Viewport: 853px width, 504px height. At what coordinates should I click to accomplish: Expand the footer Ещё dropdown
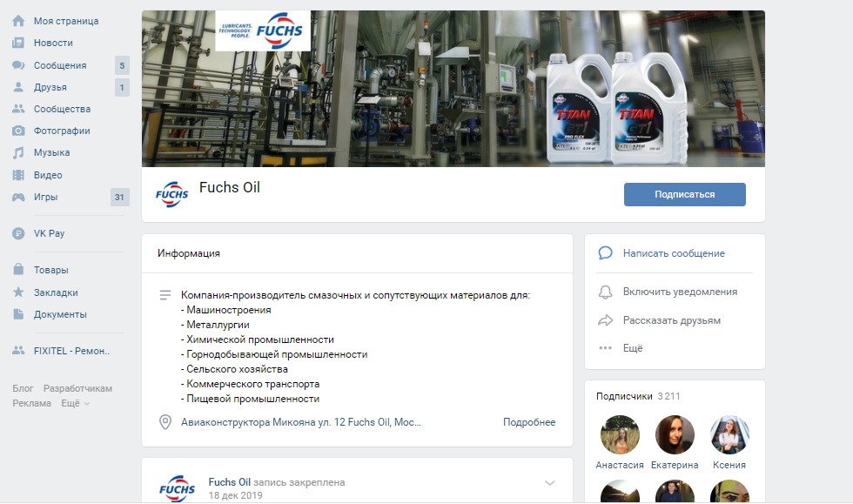(x=75, y=403)
